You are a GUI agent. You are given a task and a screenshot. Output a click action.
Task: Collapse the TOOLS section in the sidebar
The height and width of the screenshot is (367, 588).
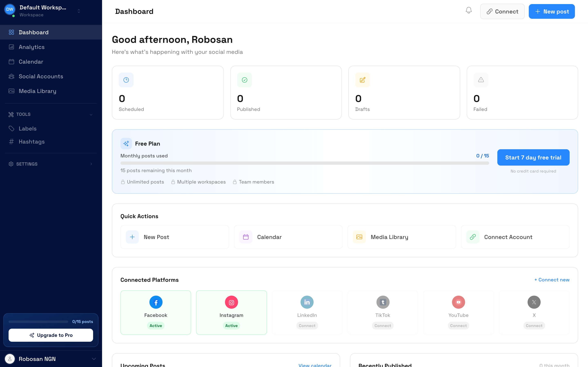pos(91,114)
